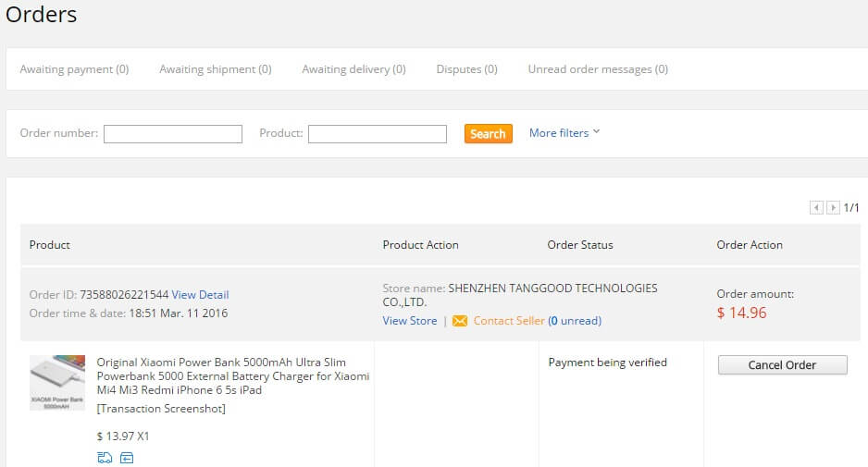Viewport: 868px width, 467px height.
Task: Open Unread order messages (0) tab
Action: click(x=598, y=69)
